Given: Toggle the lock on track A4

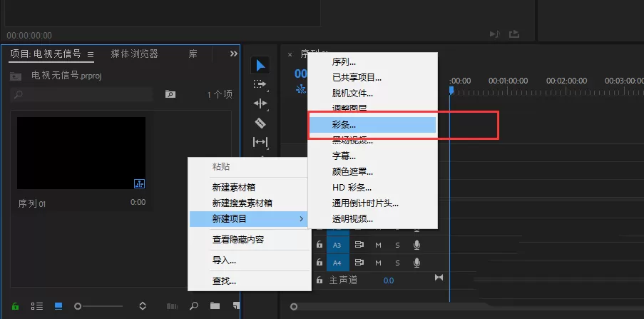Looking at the screenshot, I should [x=320, y=263].
